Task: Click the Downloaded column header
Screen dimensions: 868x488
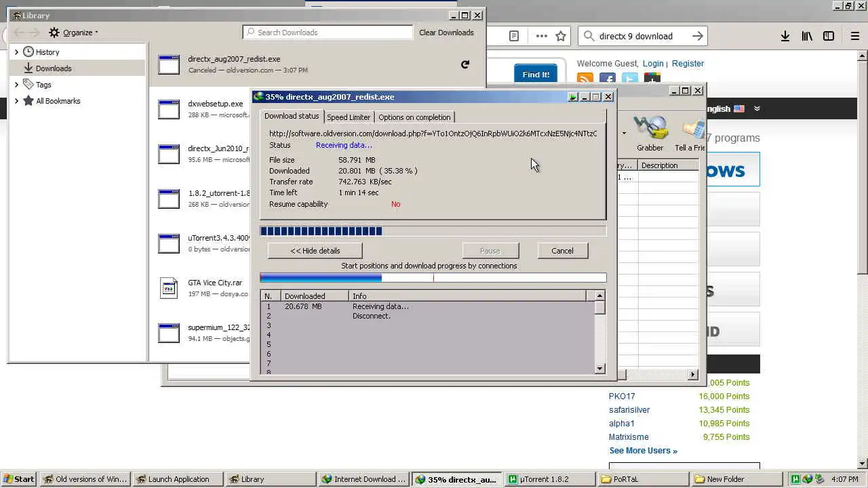Action: point(315,296)
